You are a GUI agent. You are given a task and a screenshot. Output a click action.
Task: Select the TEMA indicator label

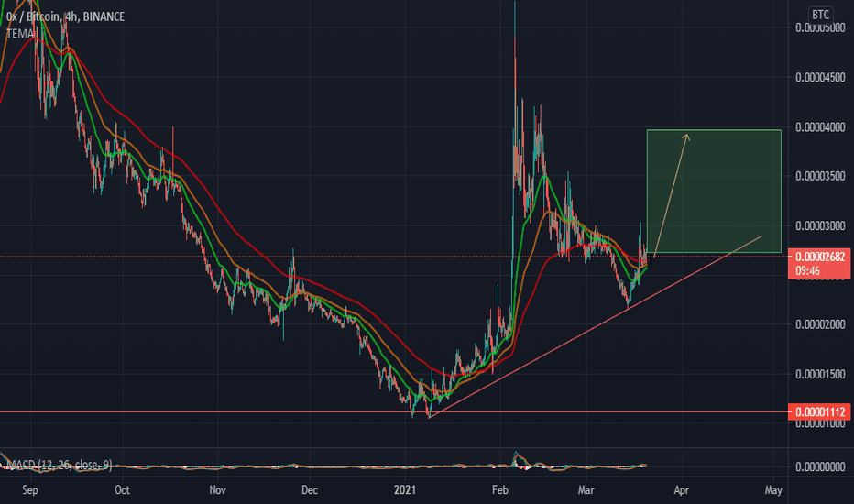click(x=20, y=34)
